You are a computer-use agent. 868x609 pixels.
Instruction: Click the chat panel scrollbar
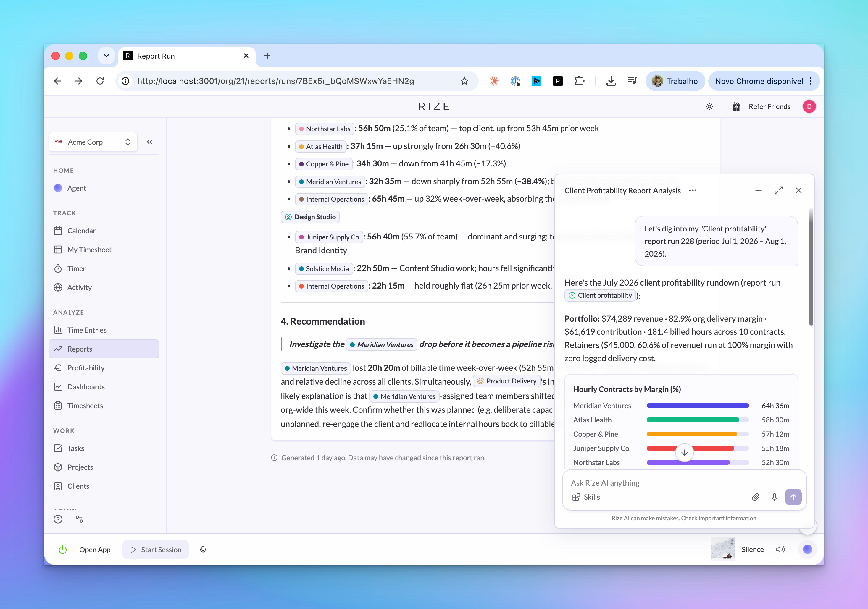click(x=811, y=267)
